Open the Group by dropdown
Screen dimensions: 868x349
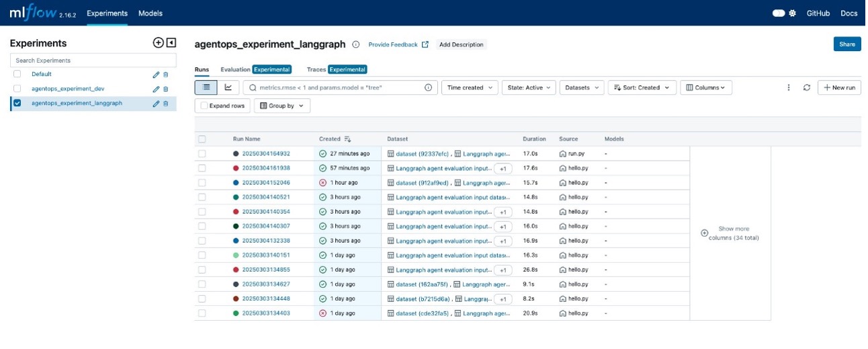click(x=281, y=106)
